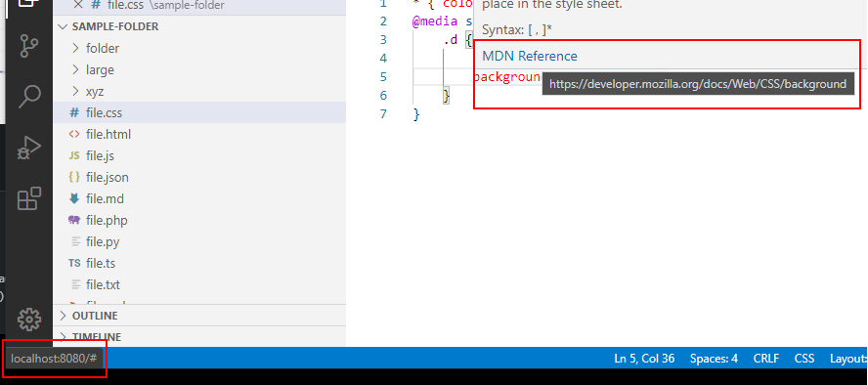Open Run and Debug view icon
This screenshot has width=868, height=385.
coord(29,148)
